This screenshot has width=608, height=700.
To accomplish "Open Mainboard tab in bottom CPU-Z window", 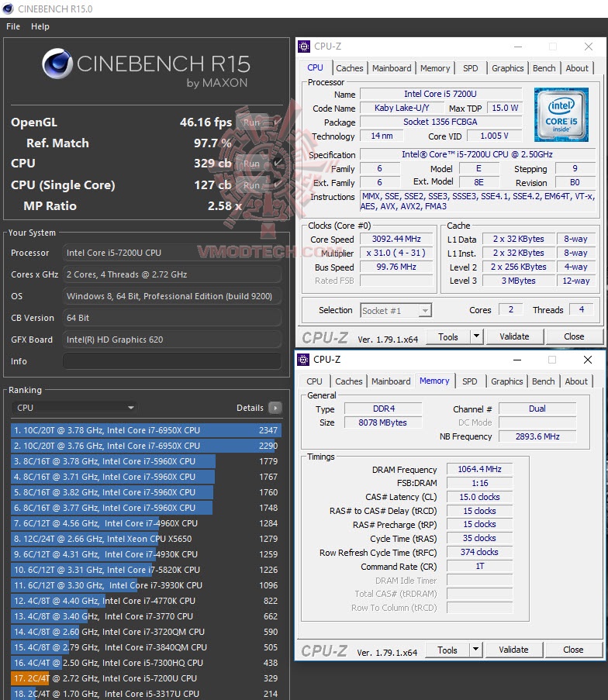I will coord(391,381).
